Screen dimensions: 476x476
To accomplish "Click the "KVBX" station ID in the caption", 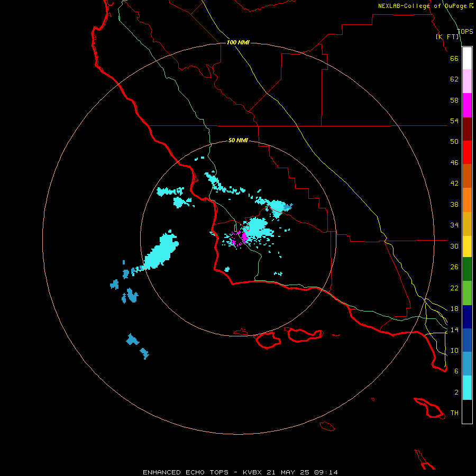I will [252, 472].
